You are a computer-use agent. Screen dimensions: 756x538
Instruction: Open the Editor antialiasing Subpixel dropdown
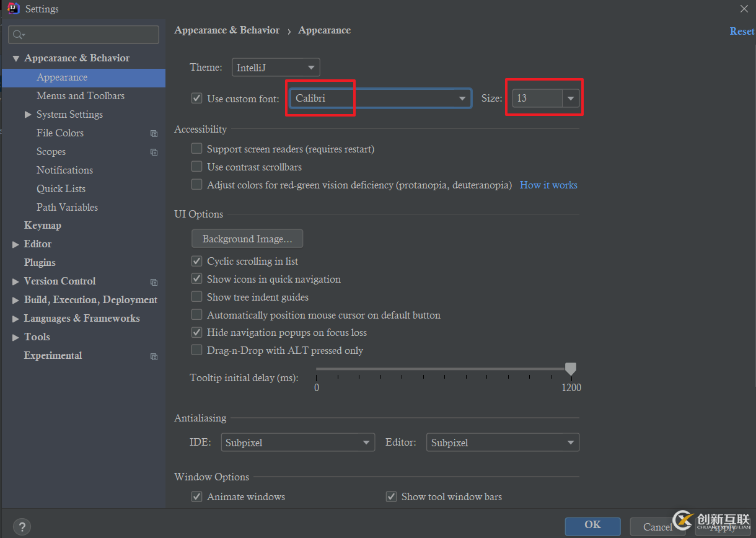(x=503, y=443)
